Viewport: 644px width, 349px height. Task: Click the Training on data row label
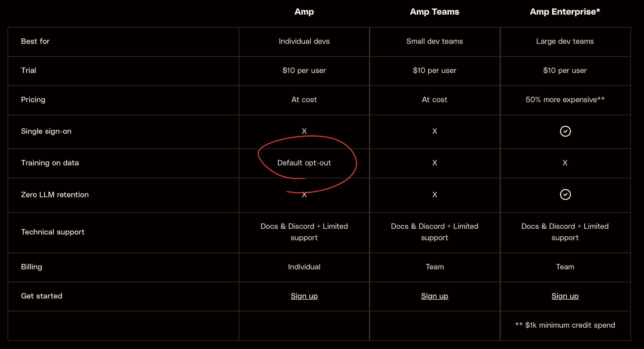50,163
